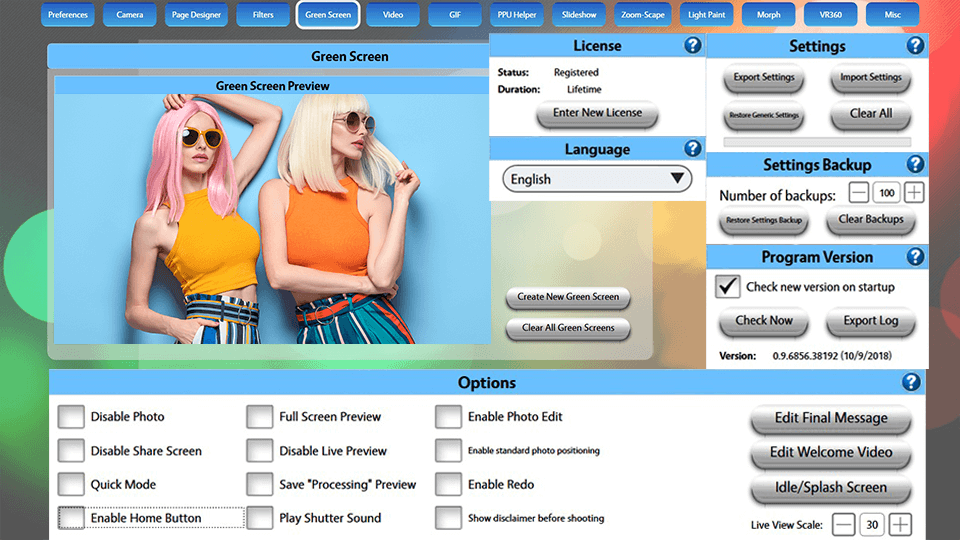Click the Language section help icon

[x=692, y=149]
